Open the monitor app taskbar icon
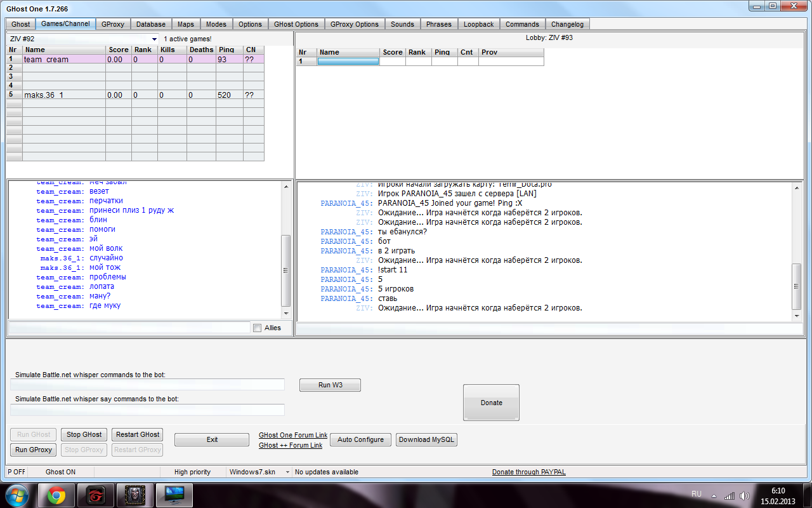812x508 pixels. coord(174,495)
